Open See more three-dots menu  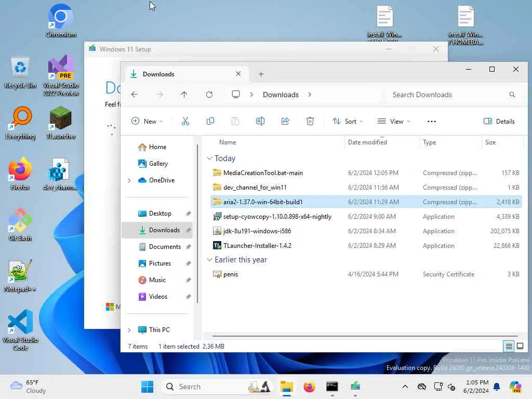pos(432,121)
